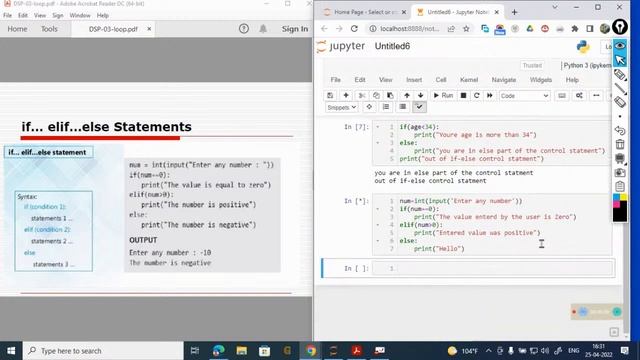Paste cells below icon in Jupyter toolbar
The width and height of the screenshot is (640, 360).
click(x=390, y=96)
